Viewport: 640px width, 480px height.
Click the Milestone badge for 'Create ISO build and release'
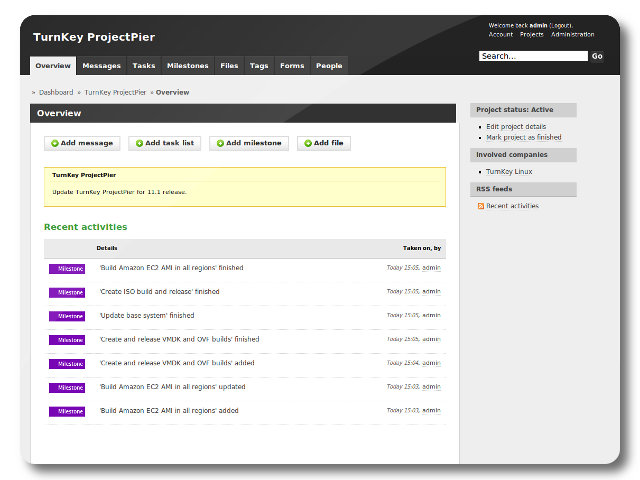click(67, 292)
